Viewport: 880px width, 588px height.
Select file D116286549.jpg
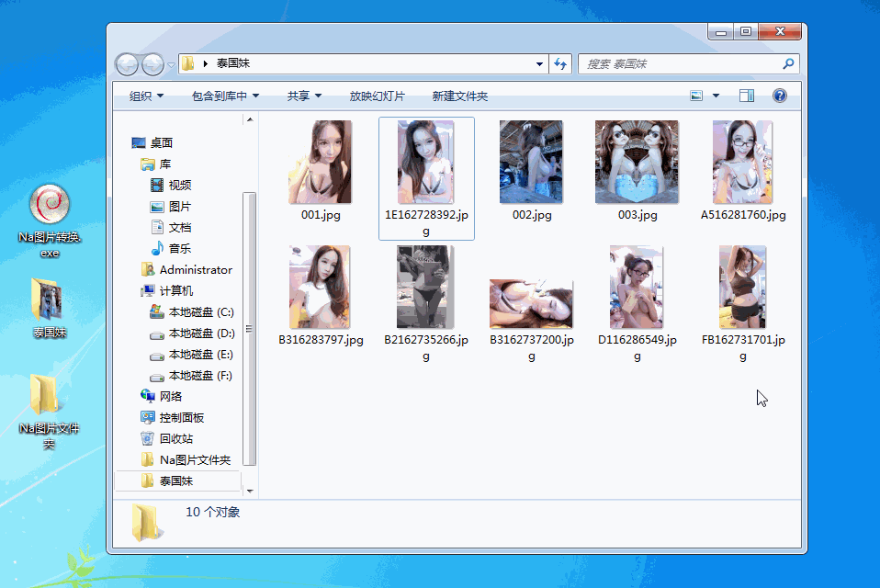click(x=637, y=303)
